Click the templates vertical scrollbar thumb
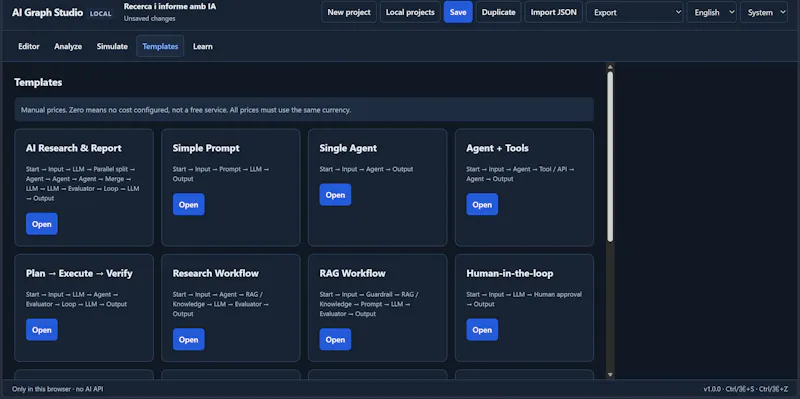 610,157
